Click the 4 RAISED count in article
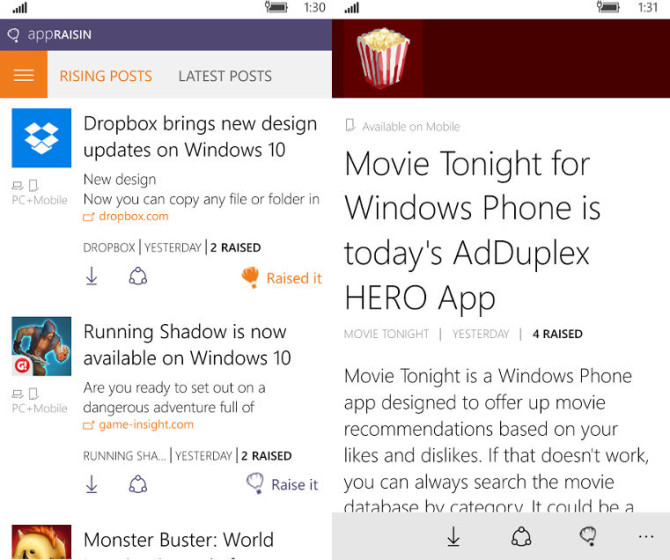The width and height of the screenshot is (670, 560). pyautogui.click(x=557, y=334)
